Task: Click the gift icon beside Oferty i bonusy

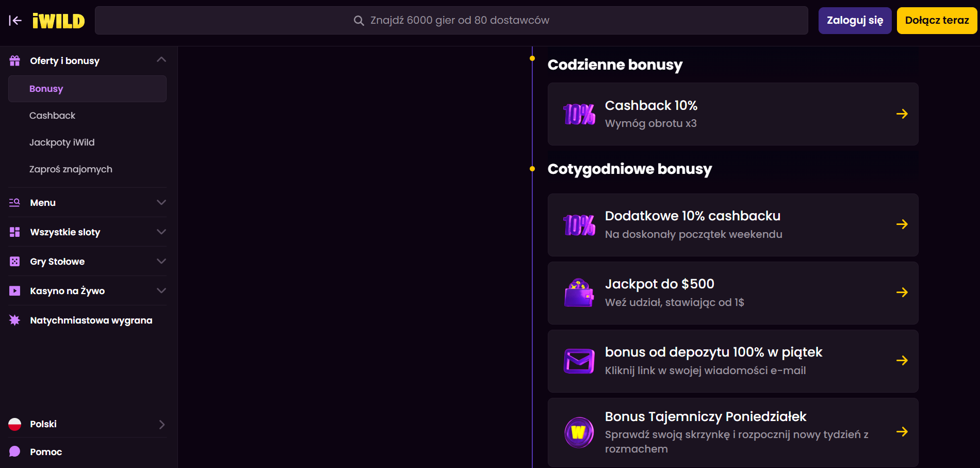Action: 14,61
